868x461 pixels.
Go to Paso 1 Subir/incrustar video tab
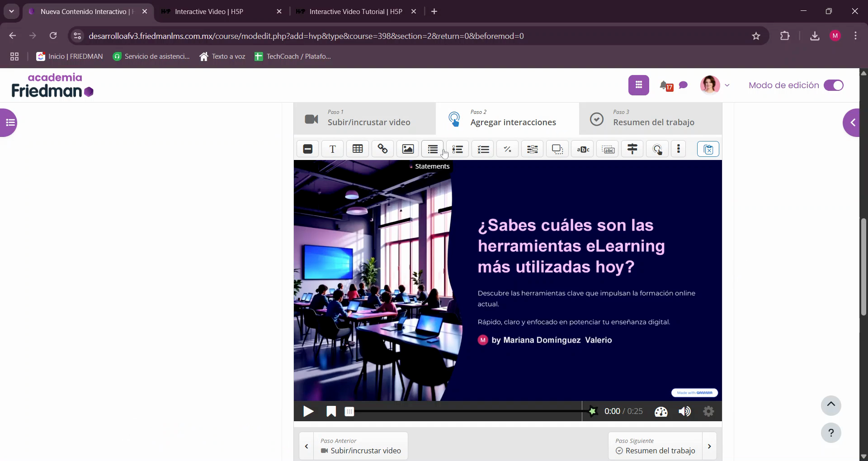coord(365,118)
